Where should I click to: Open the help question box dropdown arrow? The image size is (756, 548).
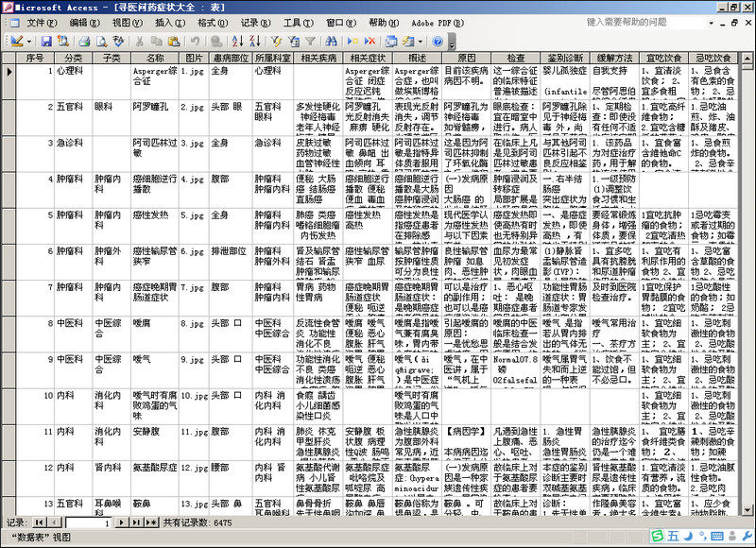[x=711, y=23]
